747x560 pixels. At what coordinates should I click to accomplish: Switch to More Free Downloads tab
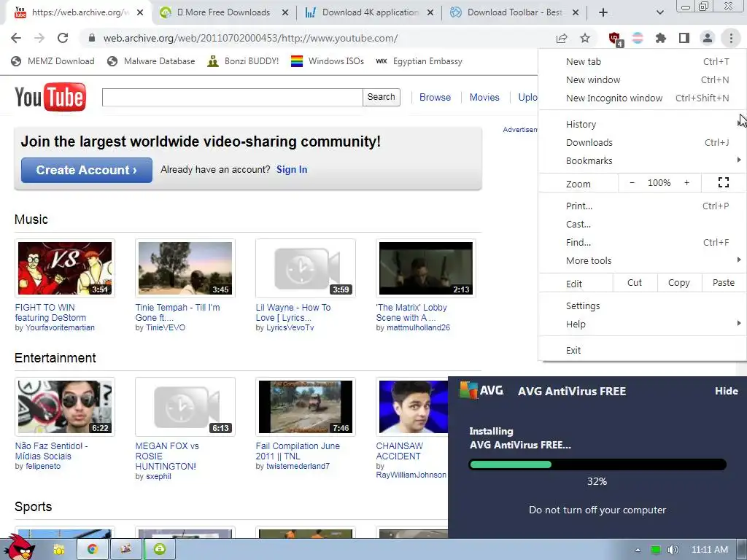point(223,12)
